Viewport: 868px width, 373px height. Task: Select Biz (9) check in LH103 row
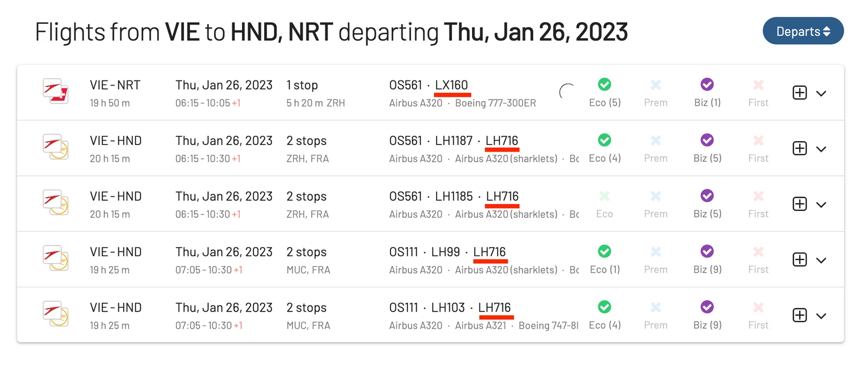pyautogui.click(x=707, y=307)
